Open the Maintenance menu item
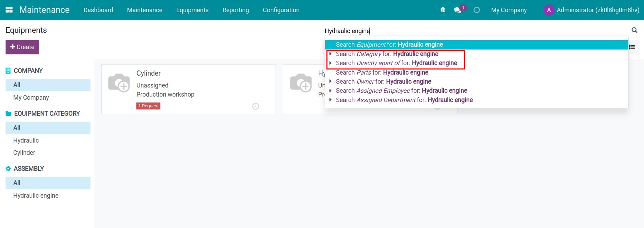644x228 pixels. click(144, 10)
